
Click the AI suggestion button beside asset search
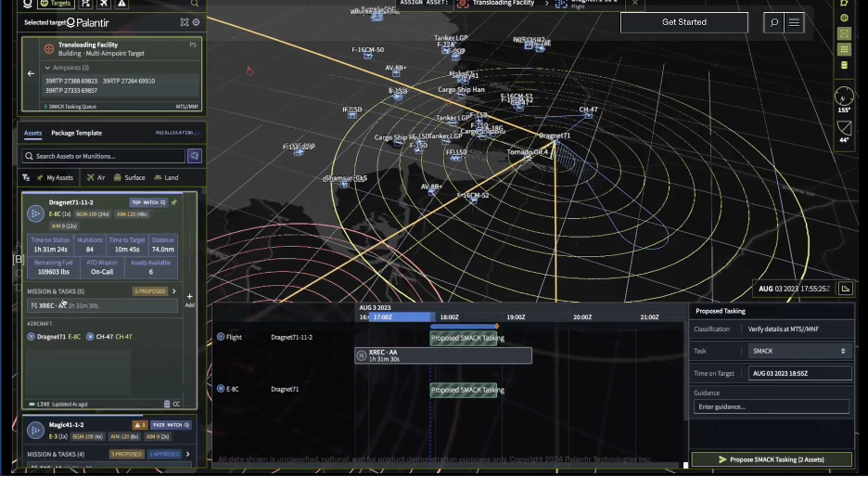click(195, 156)
